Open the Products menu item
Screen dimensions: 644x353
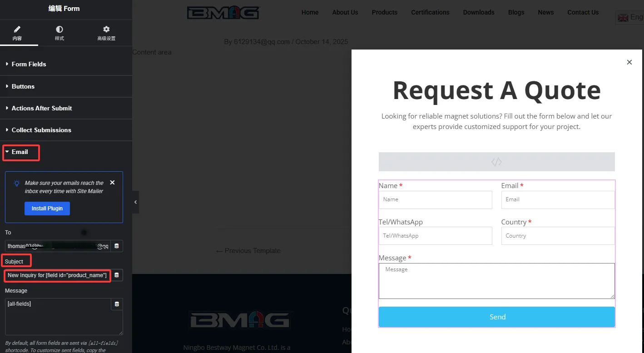coord(384,12)
